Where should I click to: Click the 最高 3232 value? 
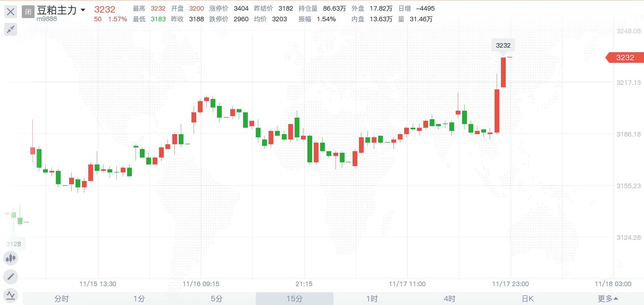coord(158,9)
